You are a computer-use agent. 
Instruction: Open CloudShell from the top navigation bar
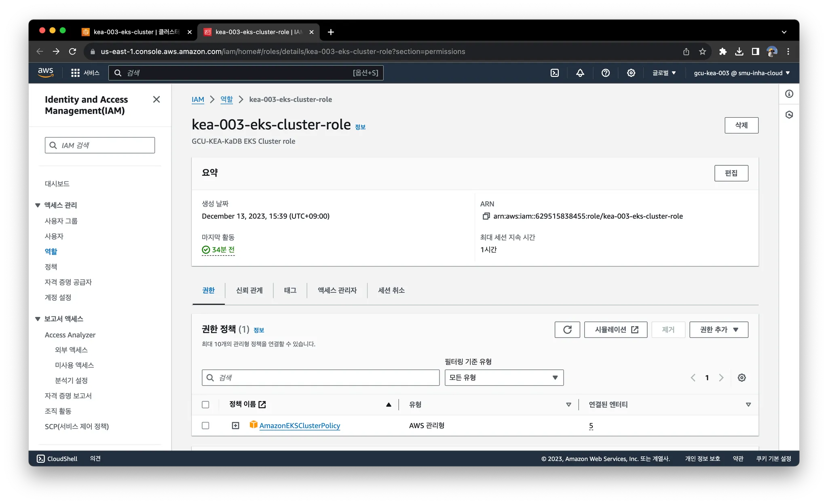click(x=555, y=73)
